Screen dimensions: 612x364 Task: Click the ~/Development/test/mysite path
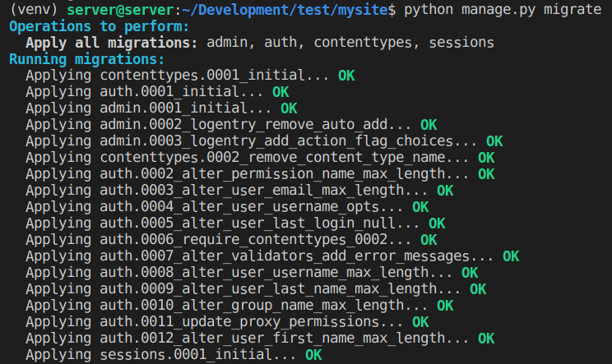tap(285, 9)
